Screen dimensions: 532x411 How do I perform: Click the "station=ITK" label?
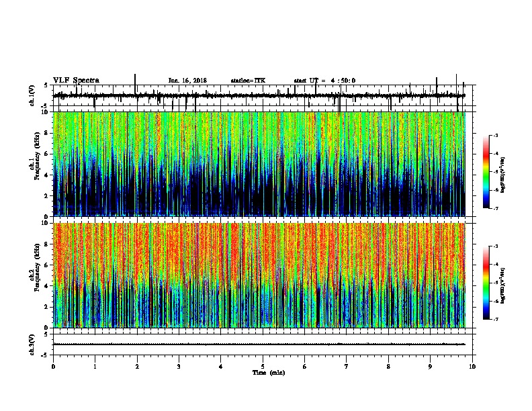(x=248, y=81)
